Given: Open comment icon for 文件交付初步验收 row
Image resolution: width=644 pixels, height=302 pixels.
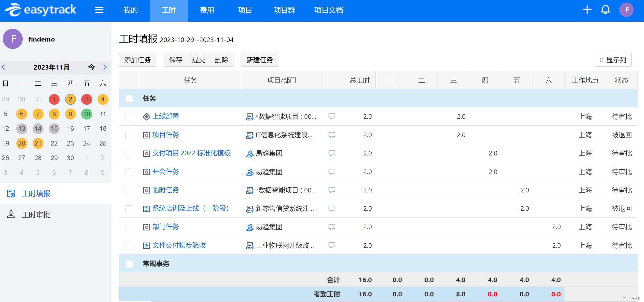Looking at the screenshot, I should [332, 245].
